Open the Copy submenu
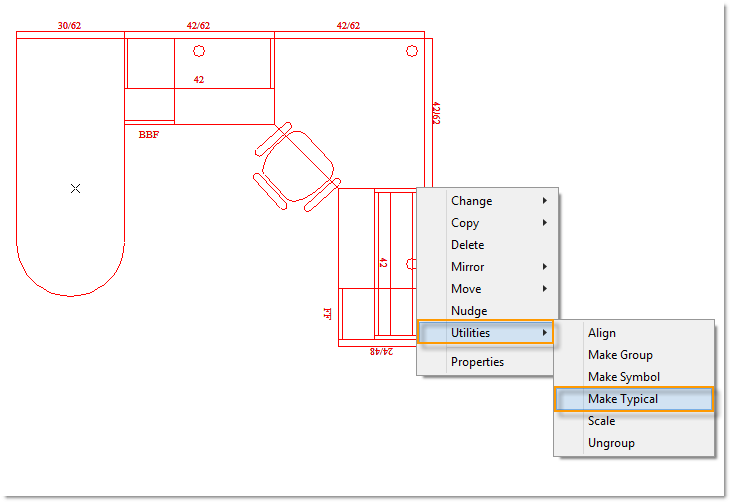This screenshot has width=730, height=502. coord(487,223)
